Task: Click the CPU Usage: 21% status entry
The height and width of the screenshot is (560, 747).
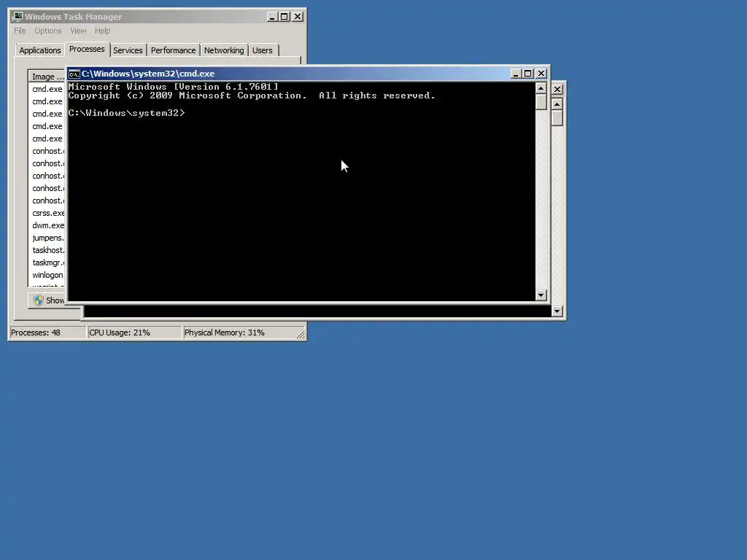Action: click(x=134, y=332)
